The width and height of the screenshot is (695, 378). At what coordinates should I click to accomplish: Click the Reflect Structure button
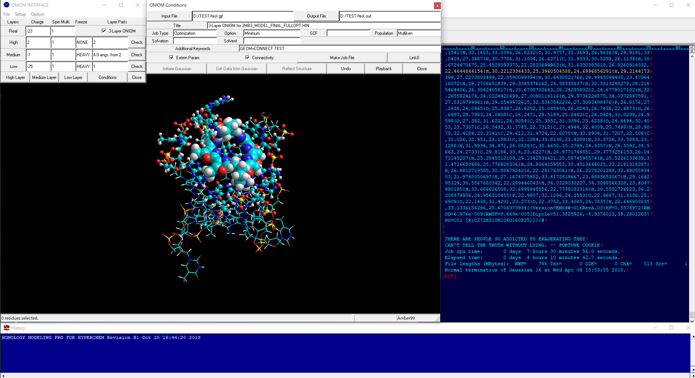point(297,69)
